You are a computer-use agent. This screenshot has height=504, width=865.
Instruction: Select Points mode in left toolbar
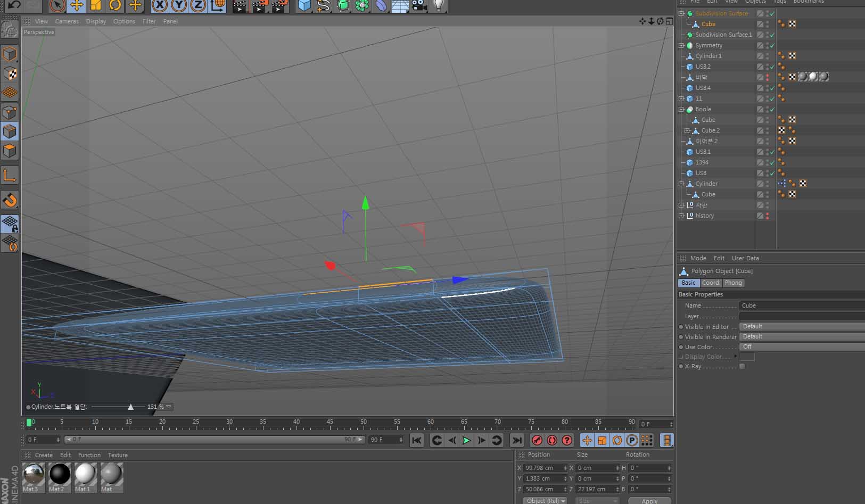coord(10,112)
